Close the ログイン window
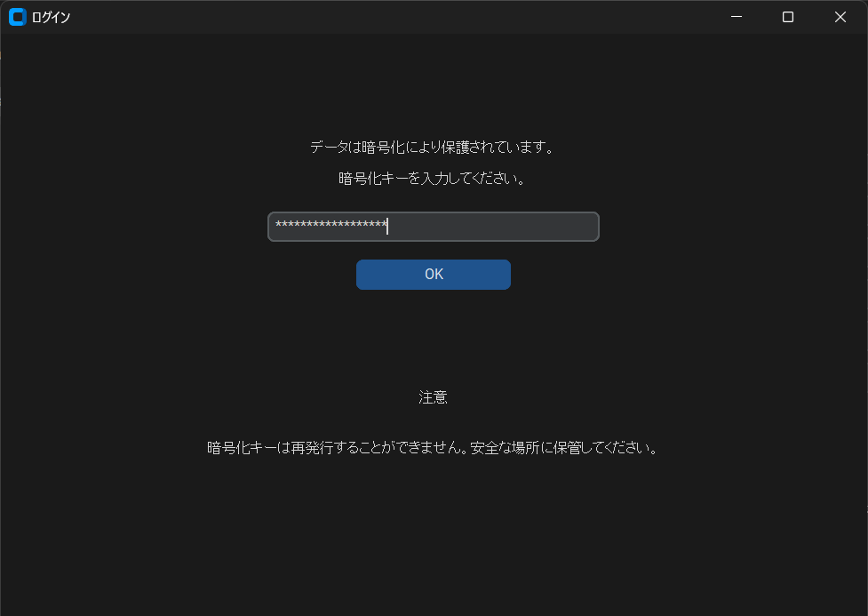The height and width of the screenshot is (616, 868). 840,17
